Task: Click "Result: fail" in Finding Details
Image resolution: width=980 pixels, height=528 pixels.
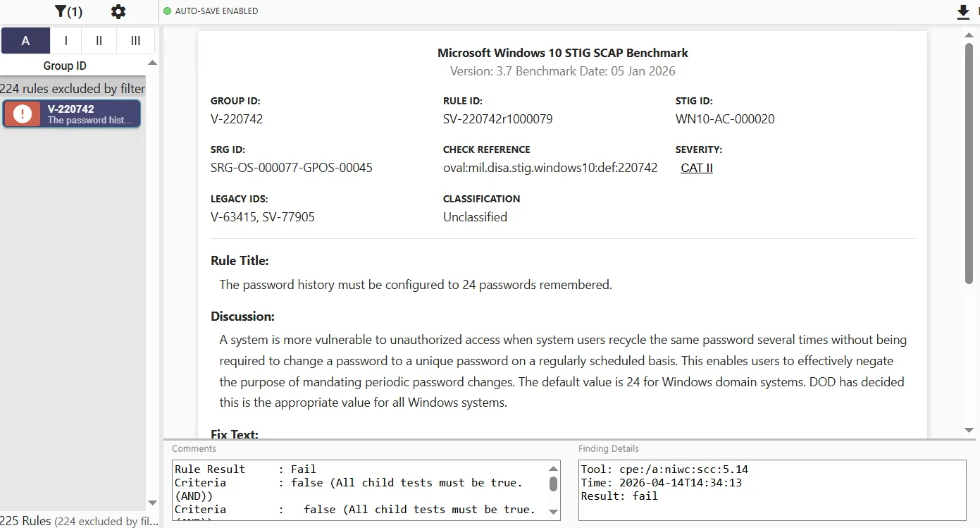Action: 619,496
